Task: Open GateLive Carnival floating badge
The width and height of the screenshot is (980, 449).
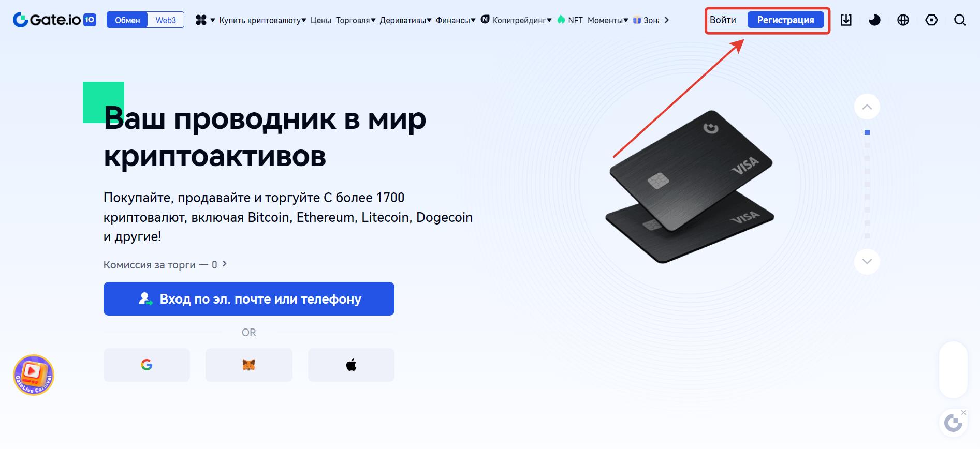Action: 34,375
